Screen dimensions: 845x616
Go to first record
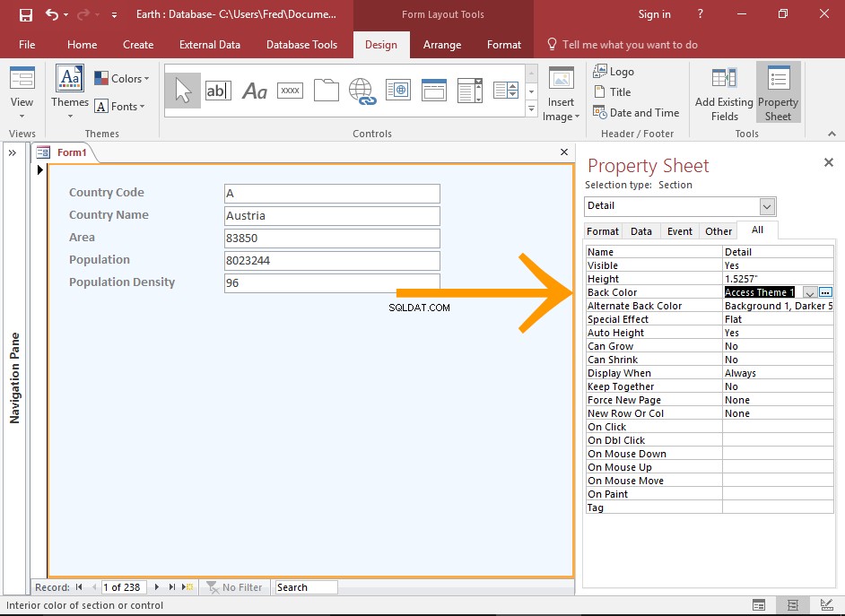79,587
